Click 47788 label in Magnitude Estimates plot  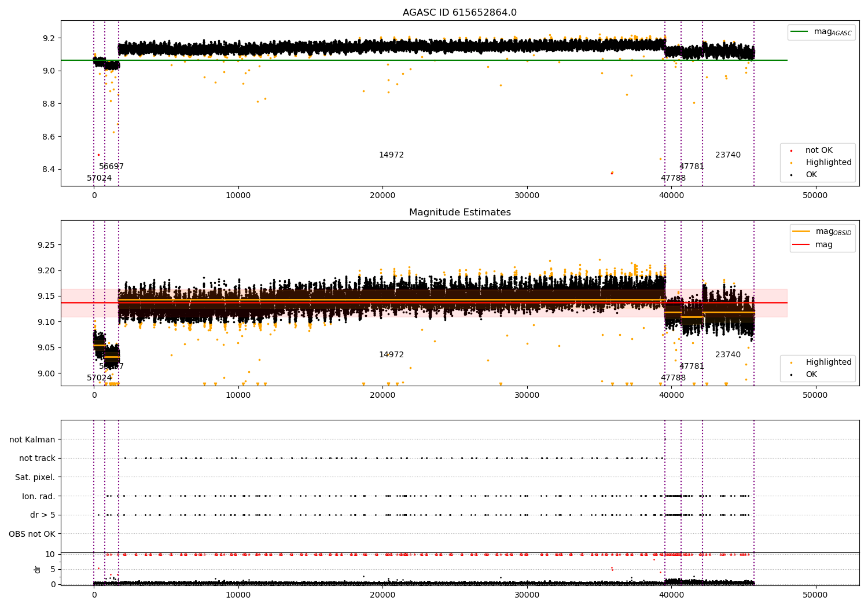[x=673, y=378]
